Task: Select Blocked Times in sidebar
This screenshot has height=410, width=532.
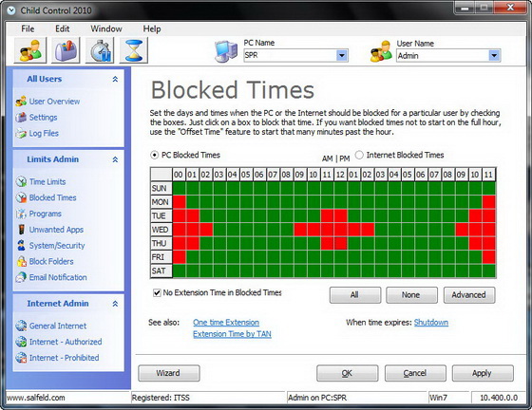Action: point(52,197)
